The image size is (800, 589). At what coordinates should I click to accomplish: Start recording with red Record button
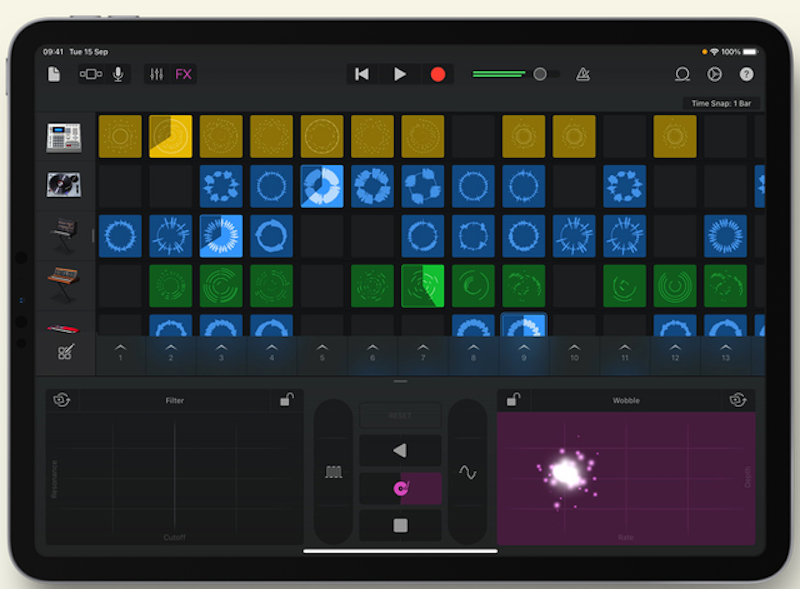[438, 75]
